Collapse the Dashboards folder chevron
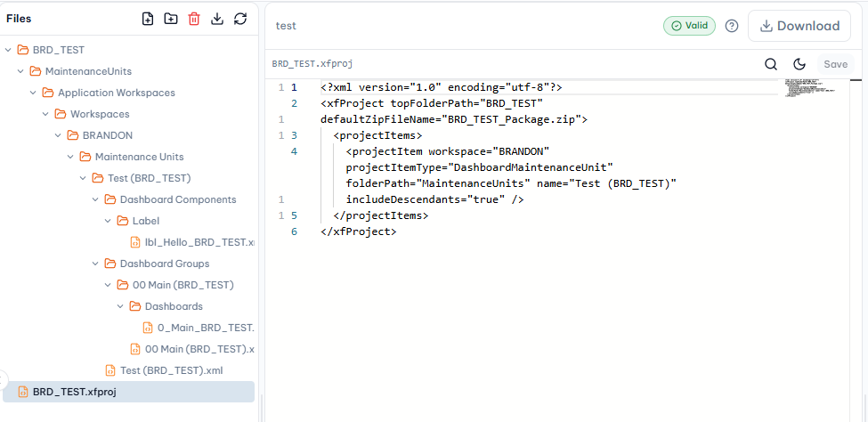This screenshot has width=868, height=422. (120, 306)
